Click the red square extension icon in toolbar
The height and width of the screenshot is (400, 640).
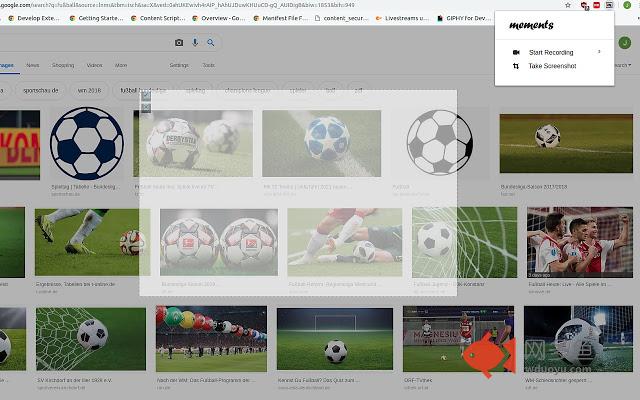pyautogui.click(x=596, y=5)
